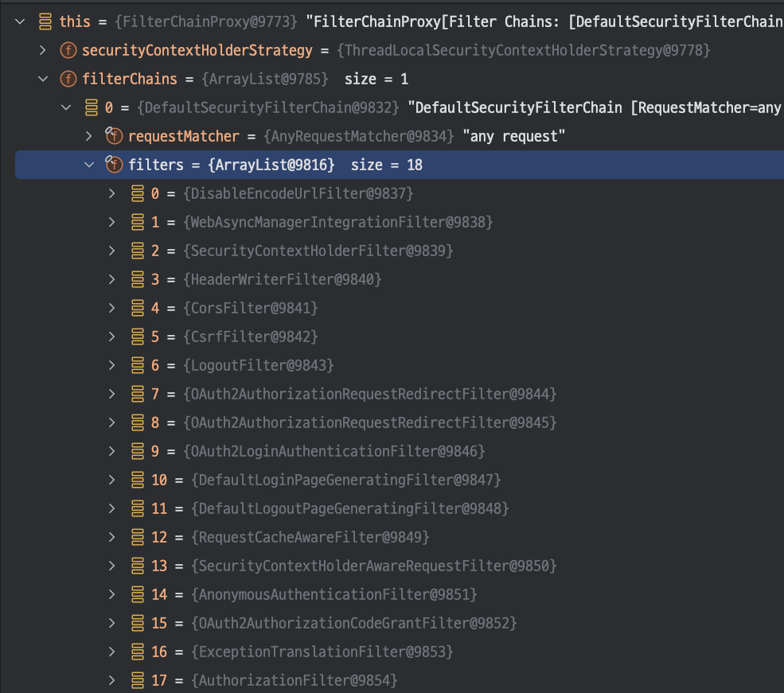Viewport: 784px width, 693px height.
Task: Click element icon for SecurityContextHolderAwareRequestFilter
Action: pos(138,566)
